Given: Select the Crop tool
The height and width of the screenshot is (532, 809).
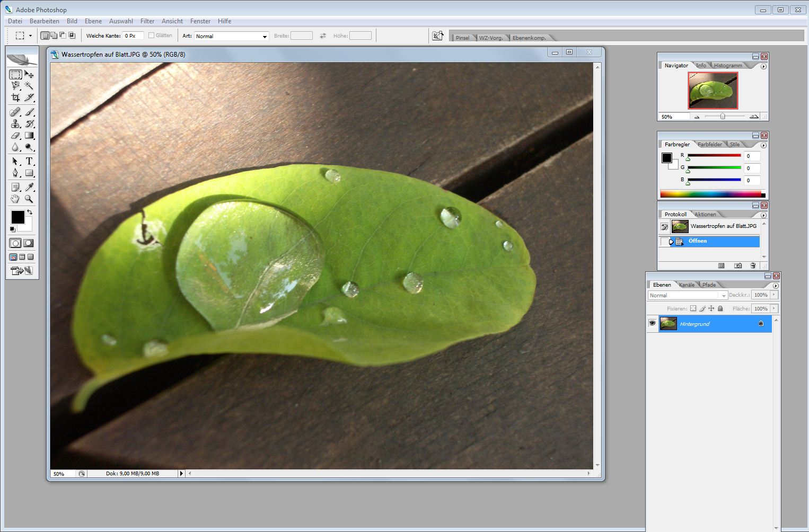Looking at the screenshot, I should [x=15, y=97].
